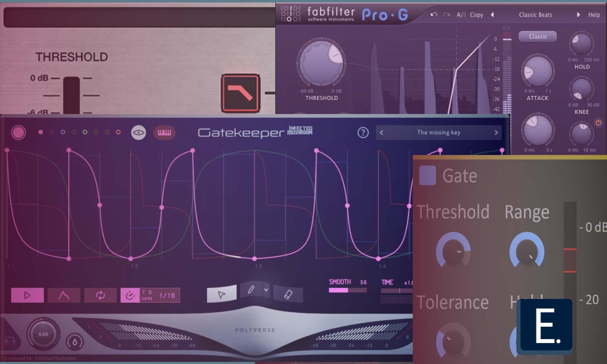Expand pencil tool options chevron in Gatekeeper
Screen dimensions: 607x364
coord(266,290)
